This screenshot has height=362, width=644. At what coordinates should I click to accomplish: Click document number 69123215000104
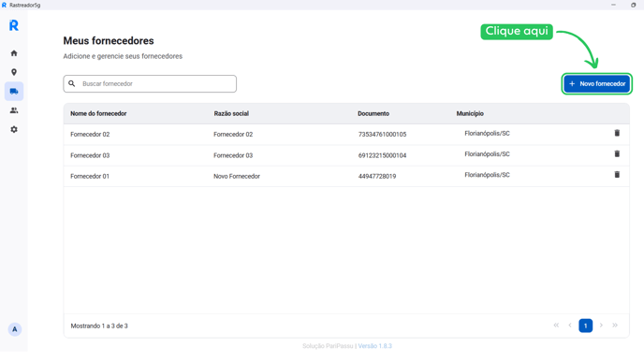[382, 155]
